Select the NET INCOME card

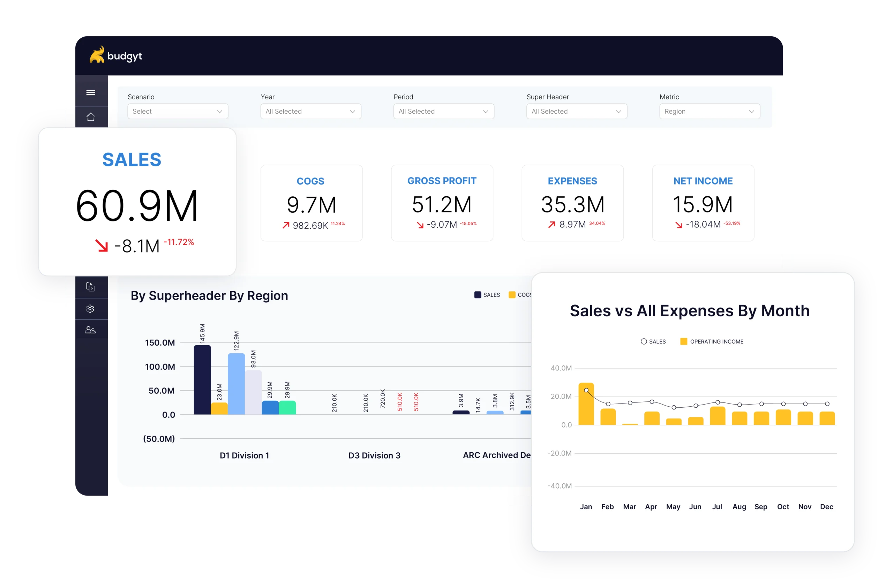click(703, 203)
